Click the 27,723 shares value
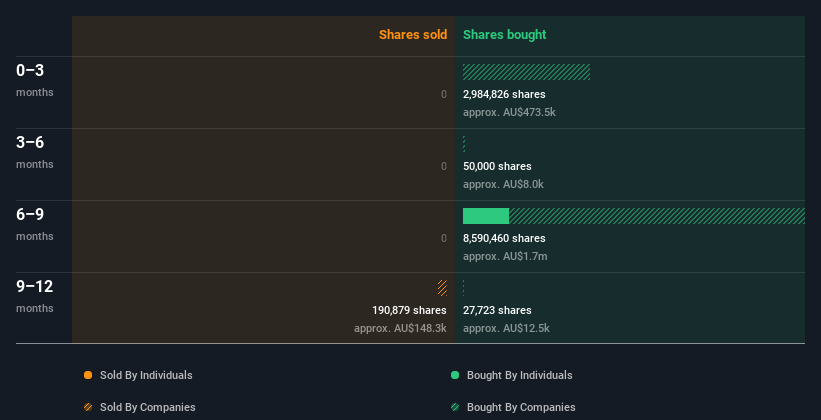This screenshot has width=821, height=420. click(497, 310)
